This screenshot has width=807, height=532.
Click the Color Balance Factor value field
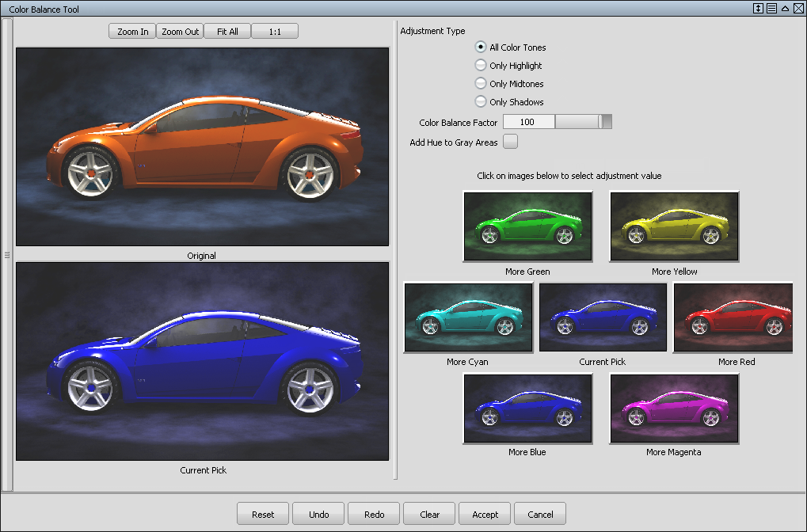tap(528, 122)
